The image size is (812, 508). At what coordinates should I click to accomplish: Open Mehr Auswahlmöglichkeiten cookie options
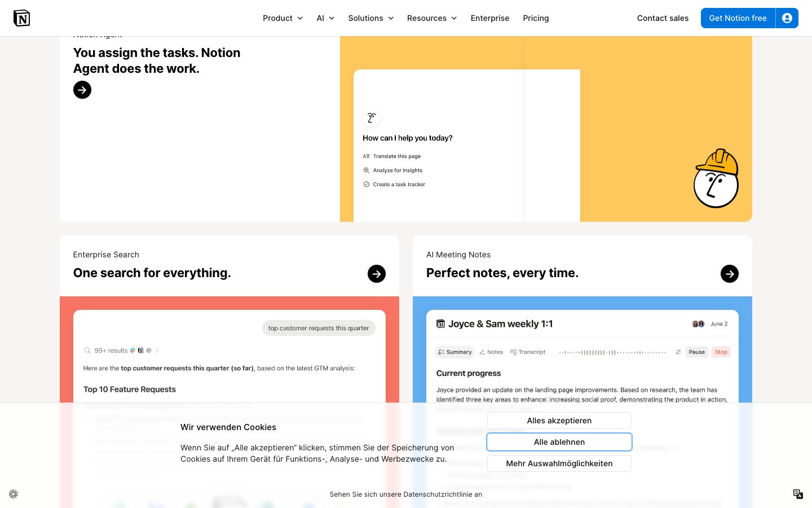(x=559, y=463)
